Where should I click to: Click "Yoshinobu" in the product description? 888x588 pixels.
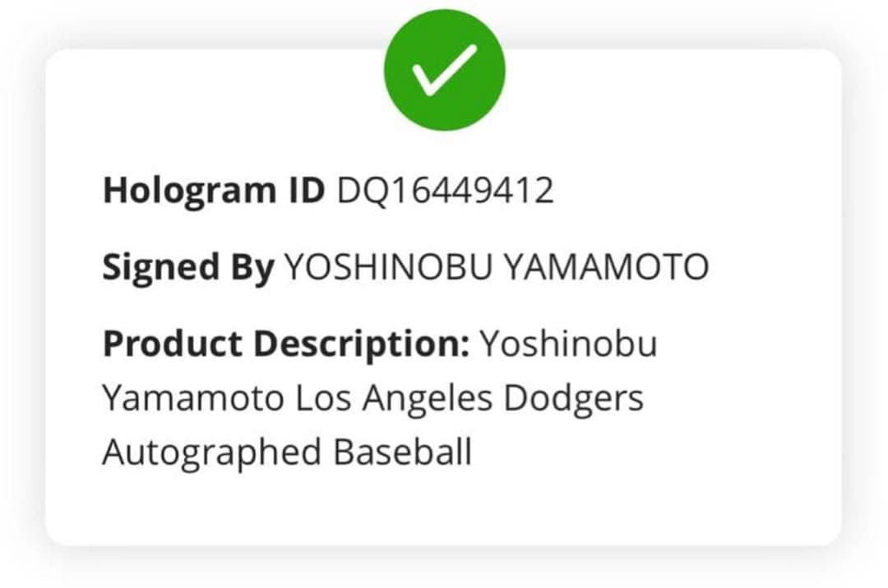[568, 344]
